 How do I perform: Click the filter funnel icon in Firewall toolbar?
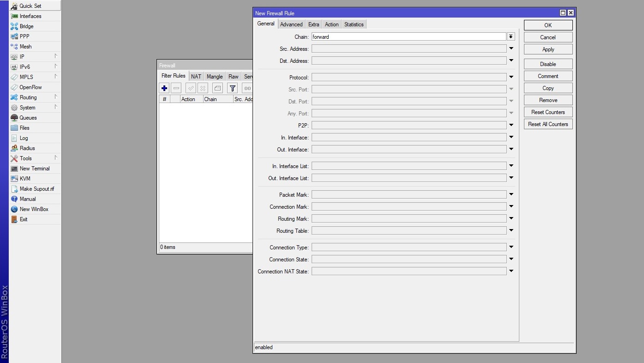click(232, 88)
